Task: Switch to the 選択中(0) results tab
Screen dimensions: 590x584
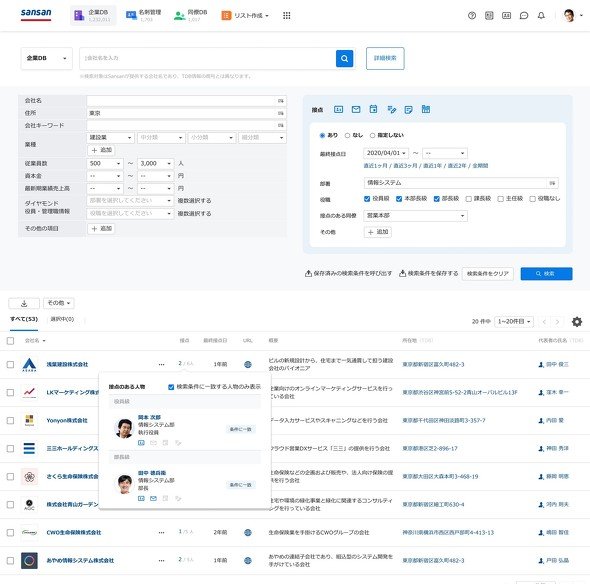Action: coord(62,319)
